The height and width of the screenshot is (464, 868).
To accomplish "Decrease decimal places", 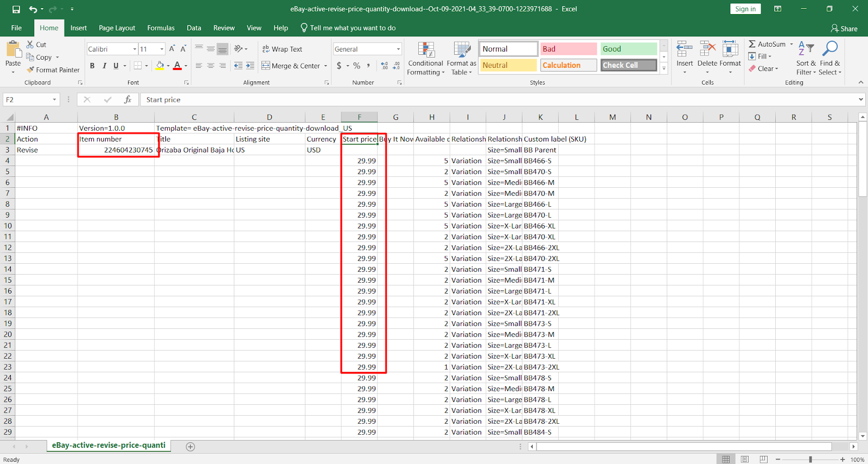I will (397, 66).
